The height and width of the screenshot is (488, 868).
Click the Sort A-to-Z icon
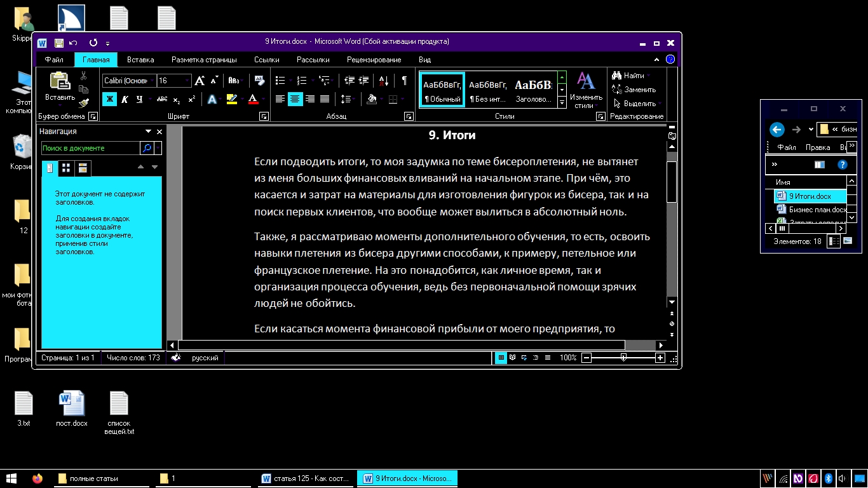[x=384, y=81]
